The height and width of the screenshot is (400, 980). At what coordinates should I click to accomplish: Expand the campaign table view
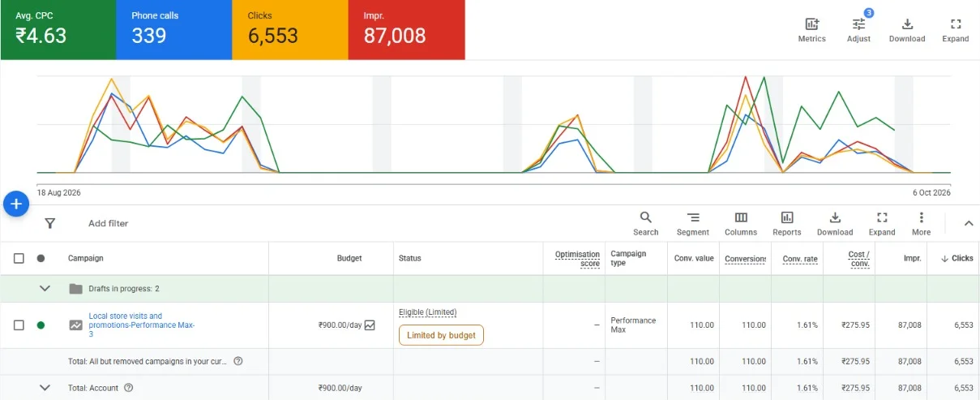(x=882, y=223)
